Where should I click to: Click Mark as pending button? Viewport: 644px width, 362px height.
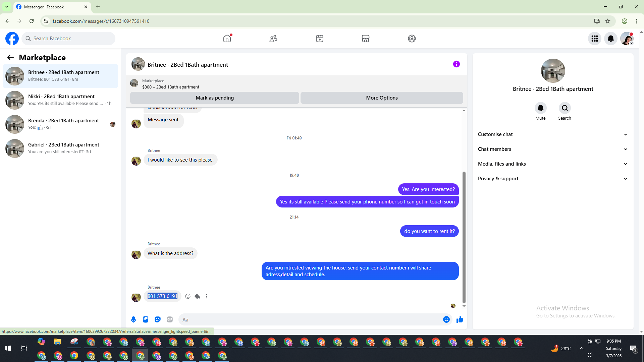[x=215, y=98]
